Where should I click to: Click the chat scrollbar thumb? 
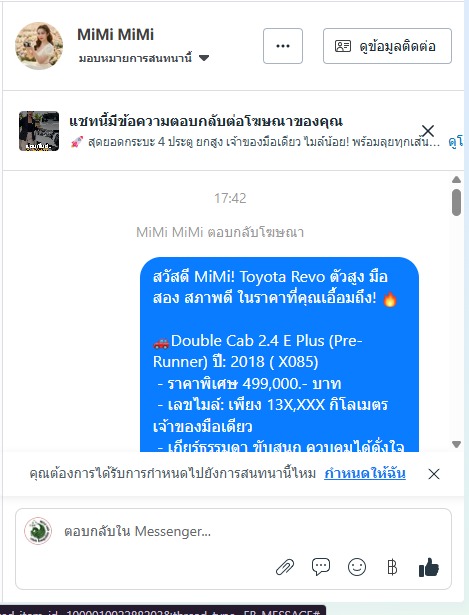tap(456, 202)
